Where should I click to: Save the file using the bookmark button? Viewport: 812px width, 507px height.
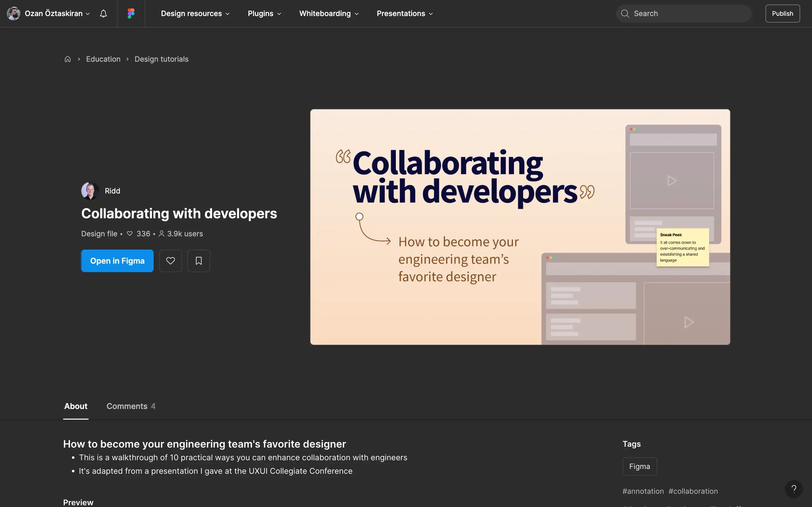(198, 261)
